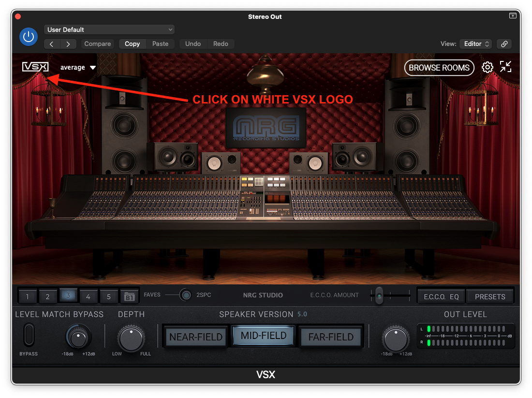Click the B1 folder icon
532x398 pixels.
click(129, 297)
